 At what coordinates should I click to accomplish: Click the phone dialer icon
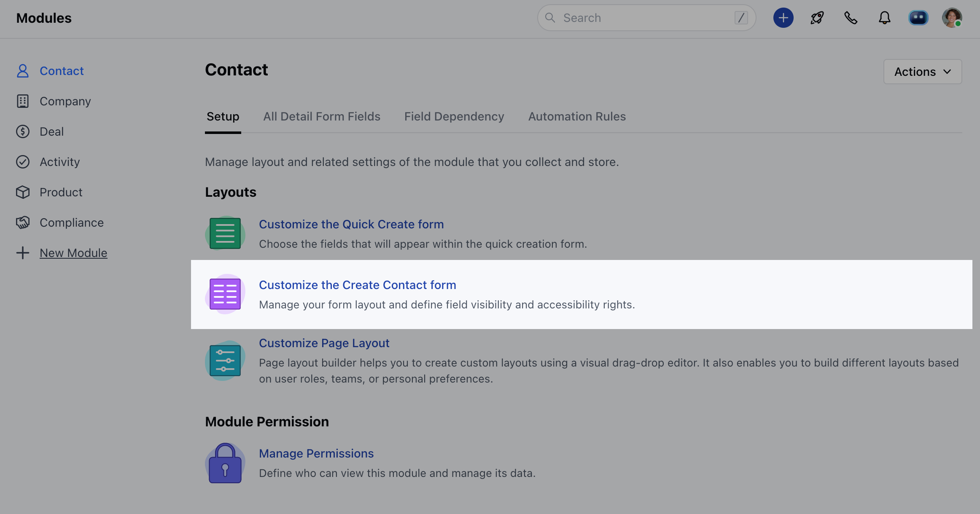pyautogui.click(x=851, y=18)
